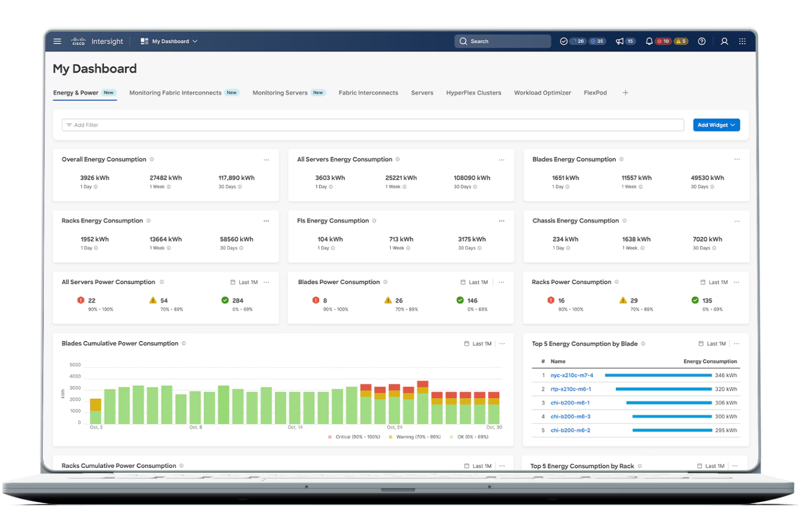Click the Add Filter field
The height and width of the screenshot is (532, 798).
373,125
